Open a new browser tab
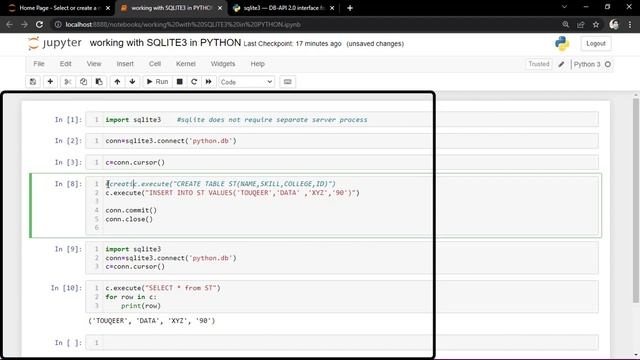The image size is (640, 360). pyautogui.click(x=350, y=8)
